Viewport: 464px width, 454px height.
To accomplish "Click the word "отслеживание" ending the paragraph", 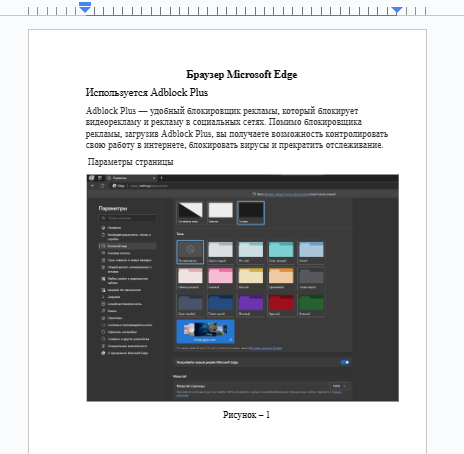I will 354,145.
